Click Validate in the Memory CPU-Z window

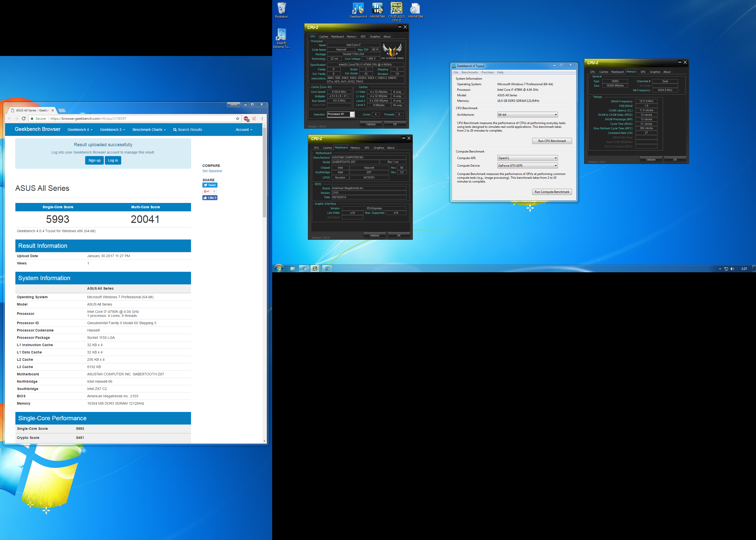(650, 160)
